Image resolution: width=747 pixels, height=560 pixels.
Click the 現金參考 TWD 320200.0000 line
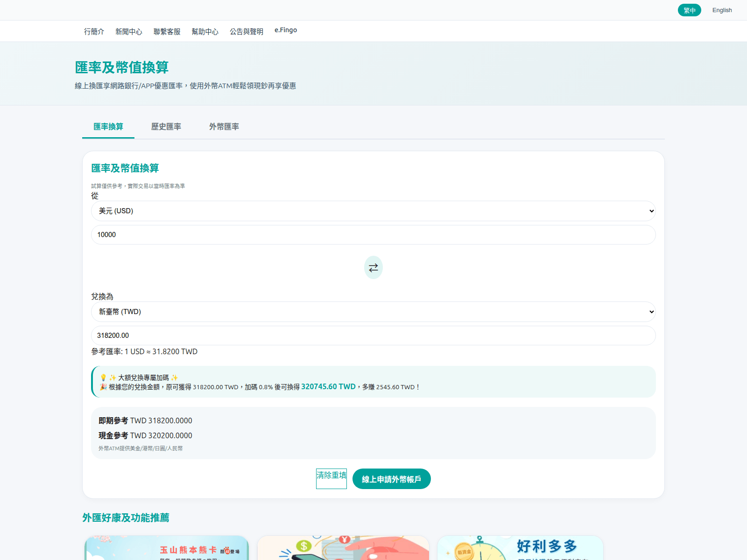click(x=145, y=435)
